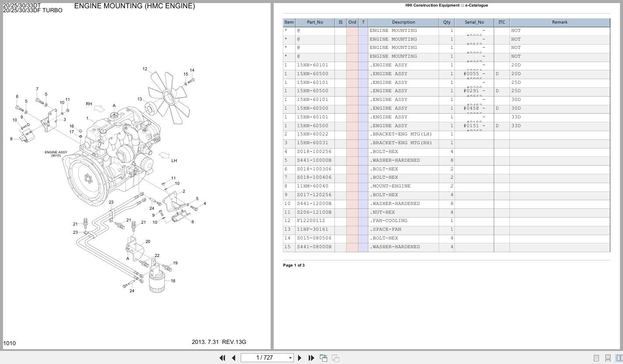Switch to two-page facing view
This screenshot has height=364, width=623.
click(619, 358)
